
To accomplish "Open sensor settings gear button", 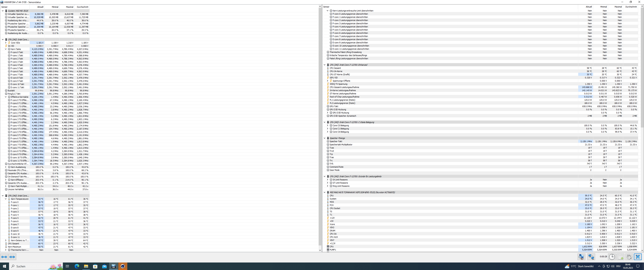I will [x=629, y=257].
